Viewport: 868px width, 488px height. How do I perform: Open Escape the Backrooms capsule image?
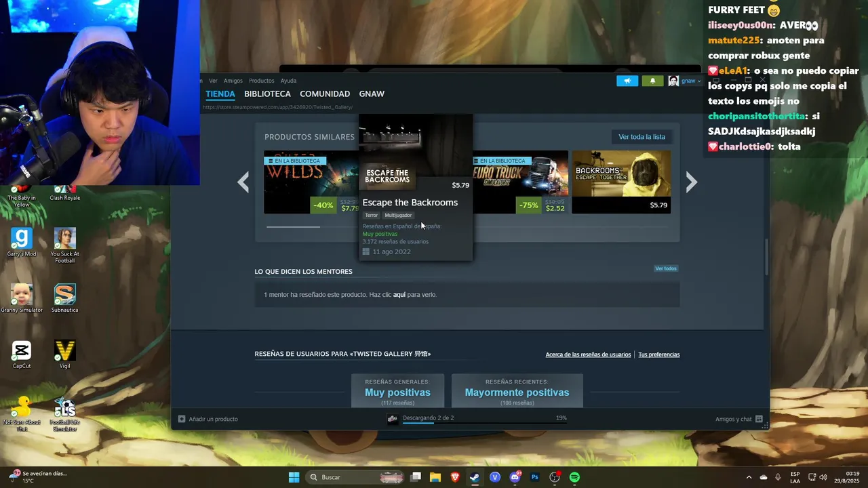coord(416,152)
